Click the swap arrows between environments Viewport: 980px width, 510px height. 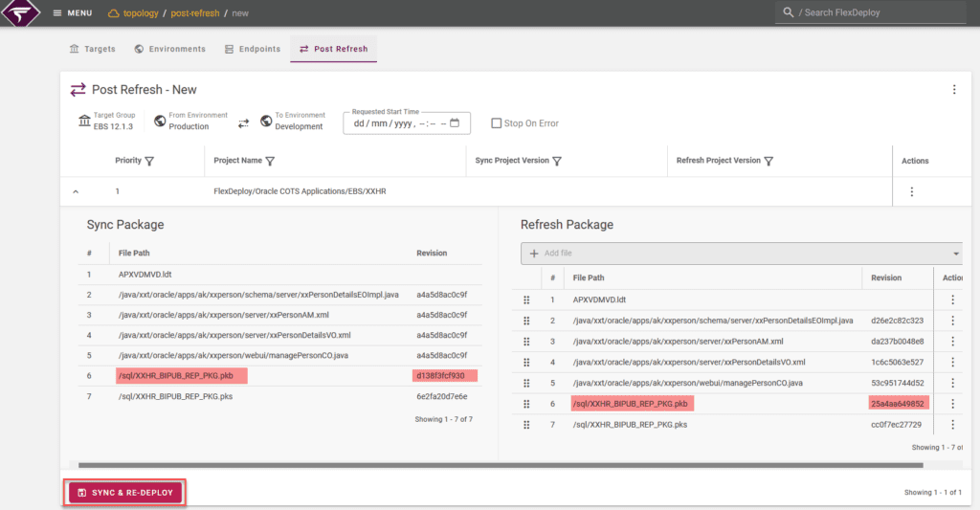243,123
